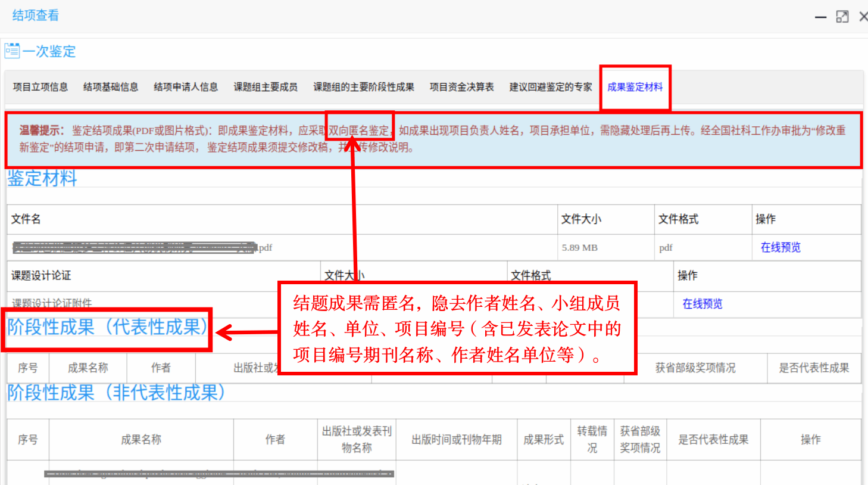Minimize the 结项查看 window
This screenshot has width=868, height=485.
(820, 17)
